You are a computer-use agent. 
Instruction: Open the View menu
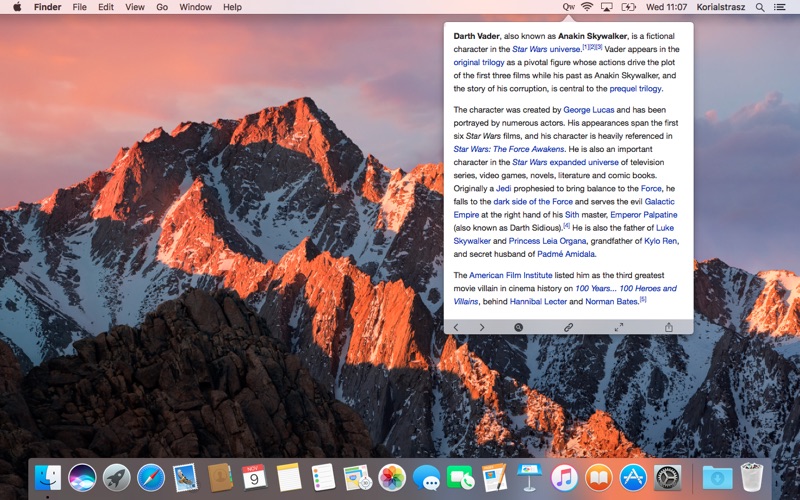click(x=135, y=7)
